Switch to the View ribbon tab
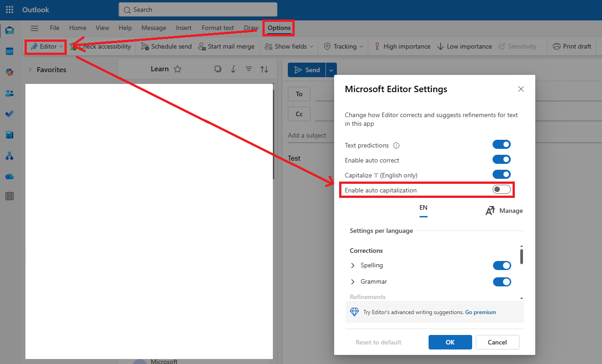This screenshot has height=364, width=602. coord(103,28)
